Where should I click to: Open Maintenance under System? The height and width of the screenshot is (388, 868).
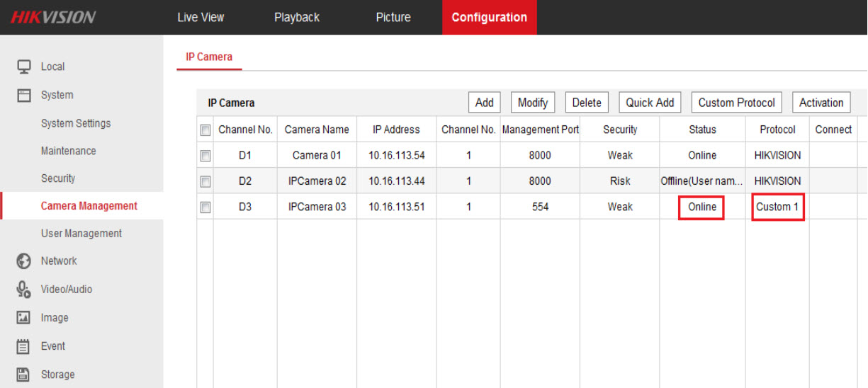click(x=69, y=151)
